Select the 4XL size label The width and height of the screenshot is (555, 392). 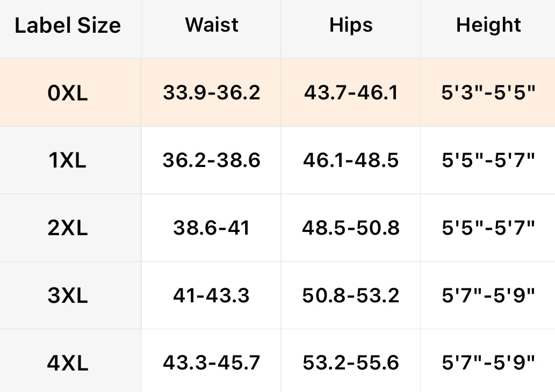click(68, 363)
